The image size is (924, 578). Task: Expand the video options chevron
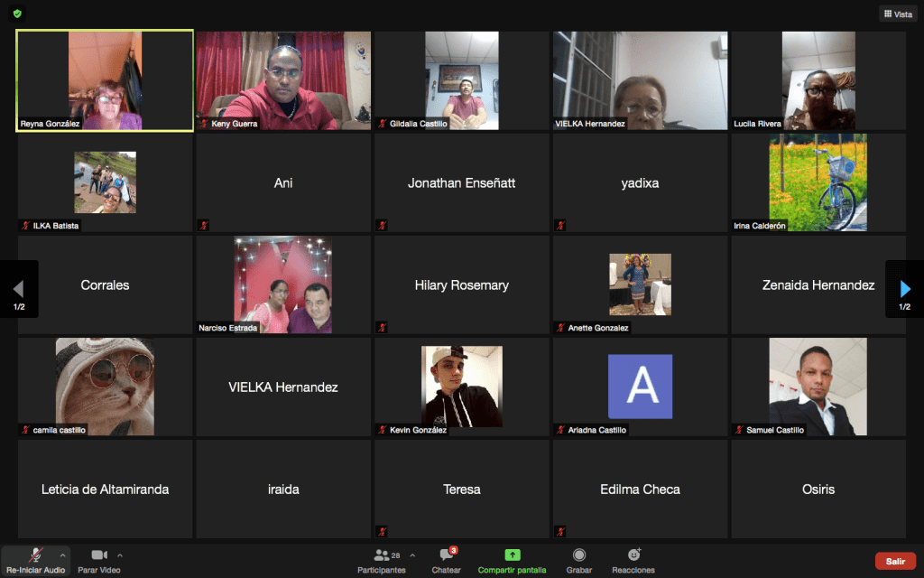[120, 555]
